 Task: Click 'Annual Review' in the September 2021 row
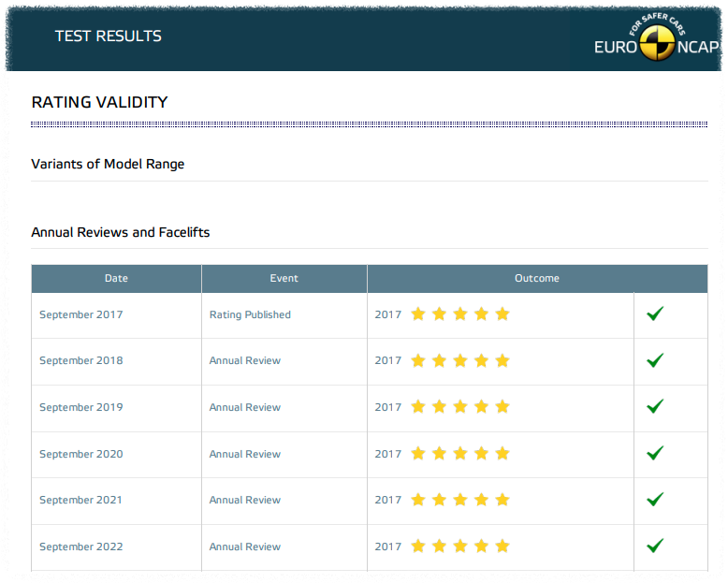pos(245,500)
